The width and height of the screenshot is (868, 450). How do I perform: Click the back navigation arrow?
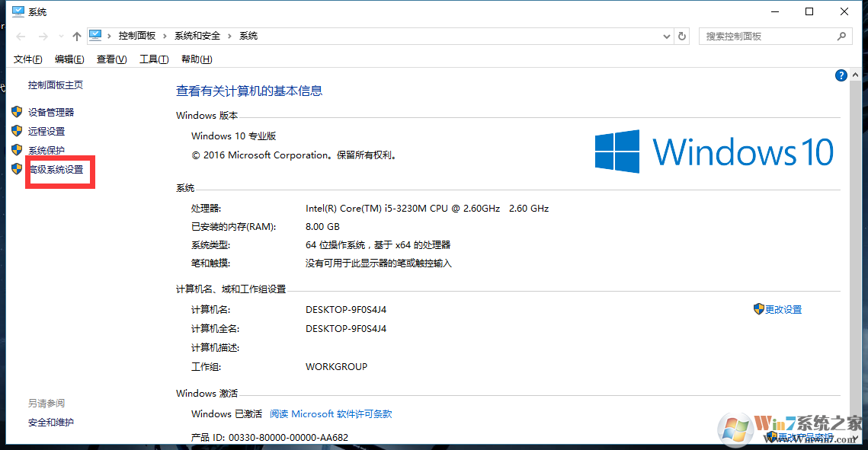tap(20, 36)
